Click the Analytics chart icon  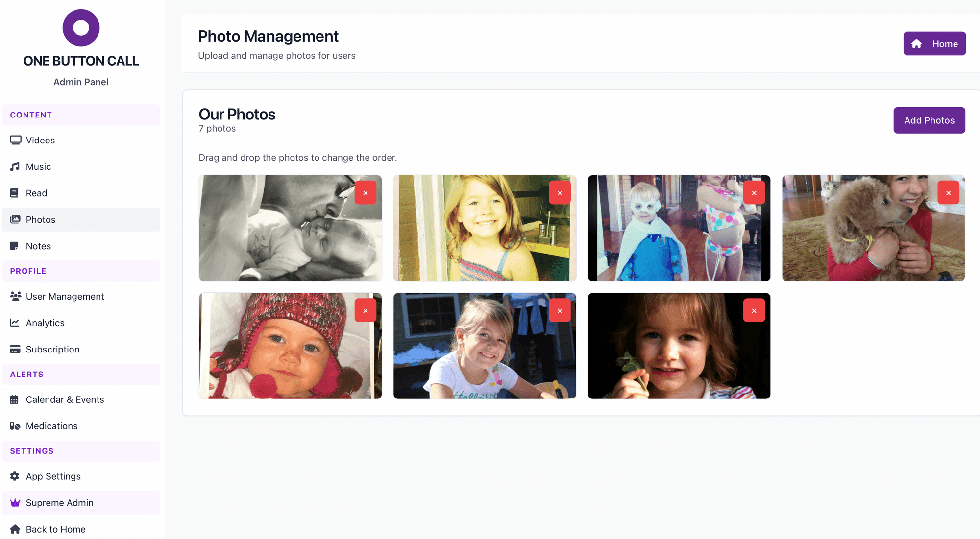(x=15, y=323)
